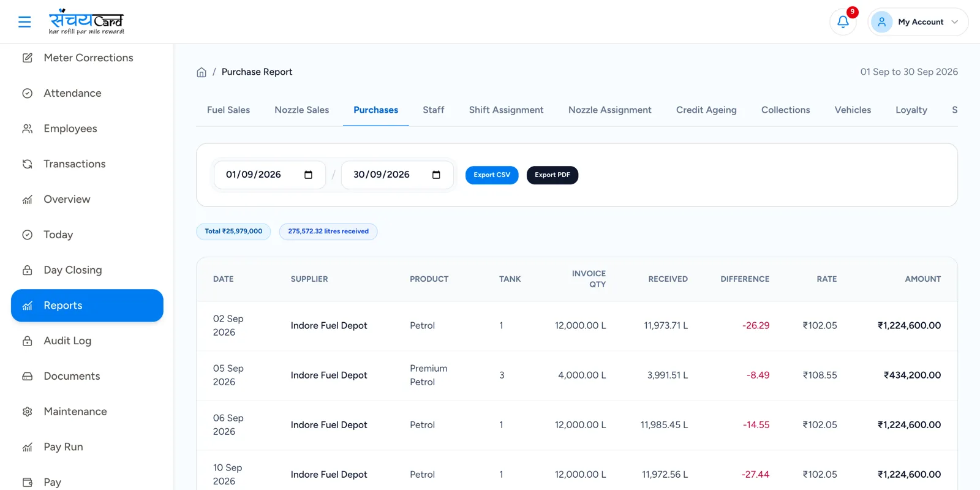Click the 275,572.32 litres received badge
The width and height of the screenshot is (980, 490).
click(328, 232)
